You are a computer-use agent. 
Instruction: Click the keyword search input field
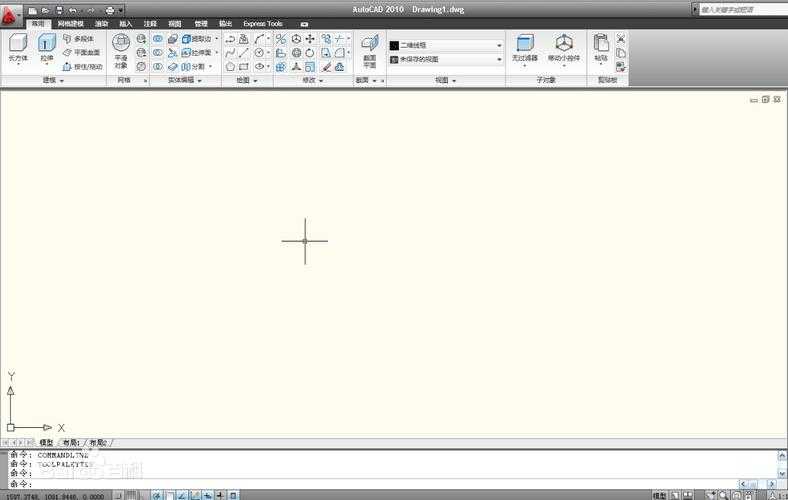click(x=738, y=9)
